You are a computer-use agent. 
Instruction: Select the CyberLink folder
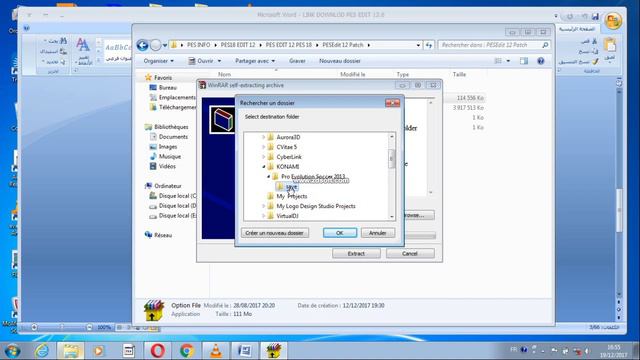289,157
